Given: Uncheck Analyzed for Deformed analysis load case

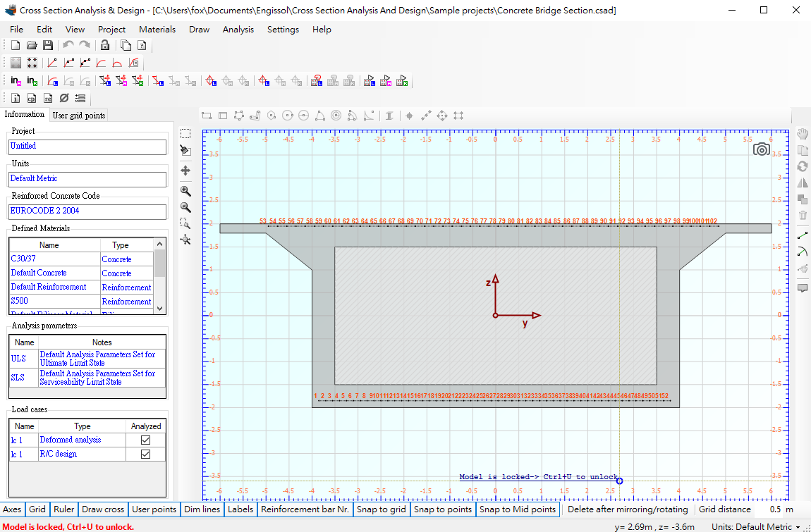Looking at the screenshot, I should tap(145, 440).
